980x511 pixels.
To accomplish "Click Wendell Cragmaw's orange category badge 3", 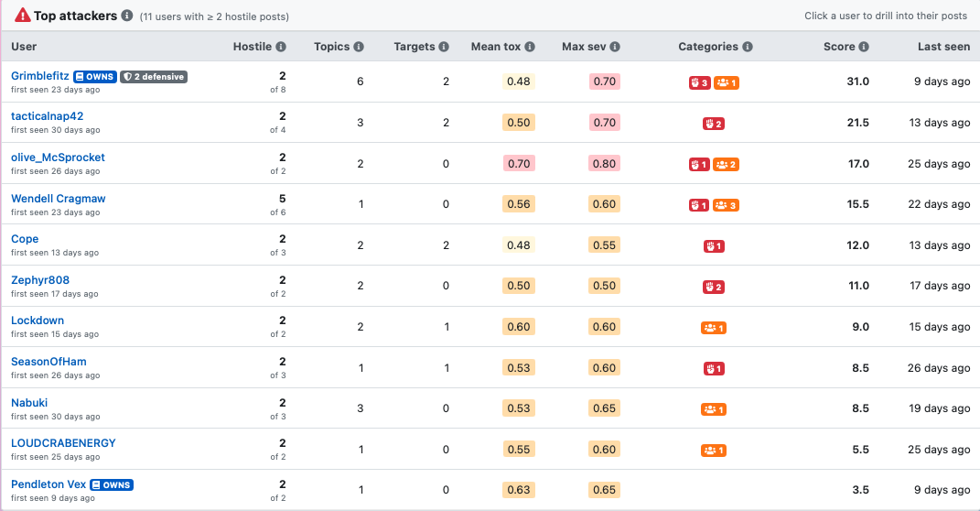I will point(727,205).
